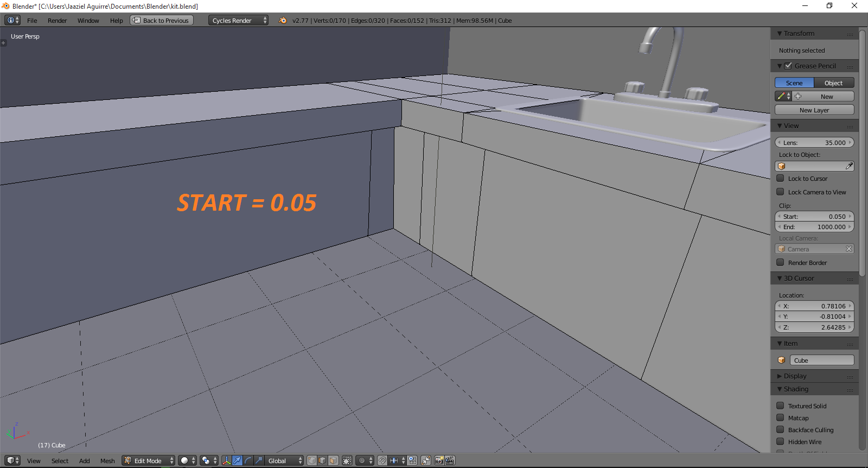Select the rotate manipulator icon
This screenshot has height=468, width=868.
[x=248, y=460]
